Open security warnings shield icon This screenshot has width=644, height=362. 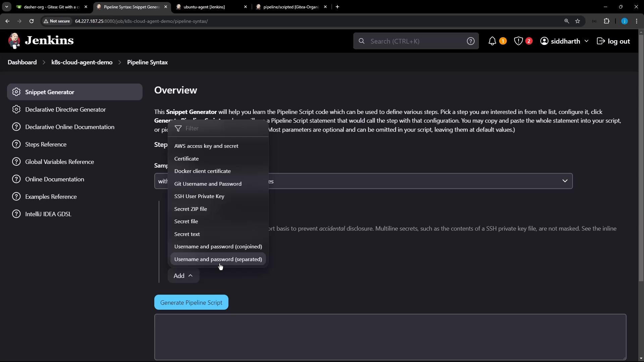click(x=518, y=41)
